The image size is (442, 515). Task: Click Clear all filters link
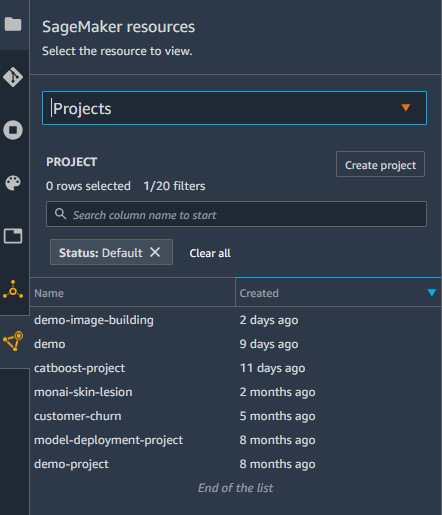pos(210,253)
